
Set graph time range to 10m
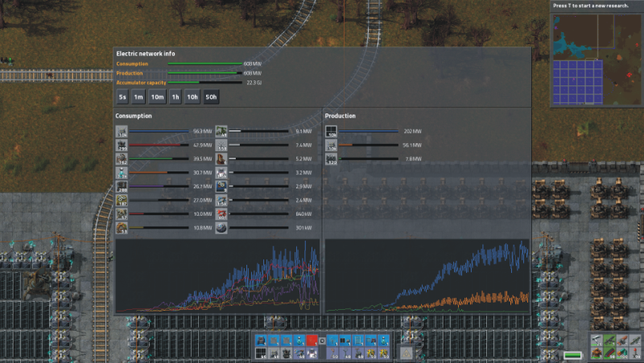[x=157, y=97]
